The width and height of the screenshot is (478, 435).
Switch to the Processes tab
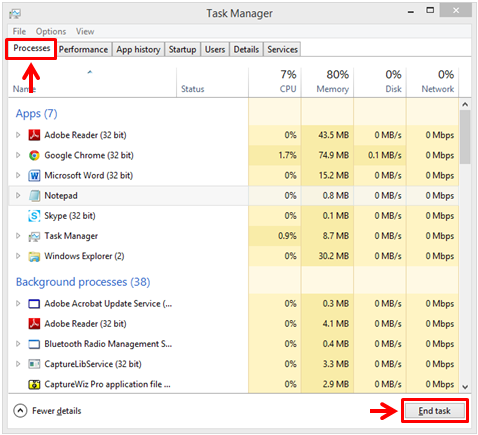[32, 48]
